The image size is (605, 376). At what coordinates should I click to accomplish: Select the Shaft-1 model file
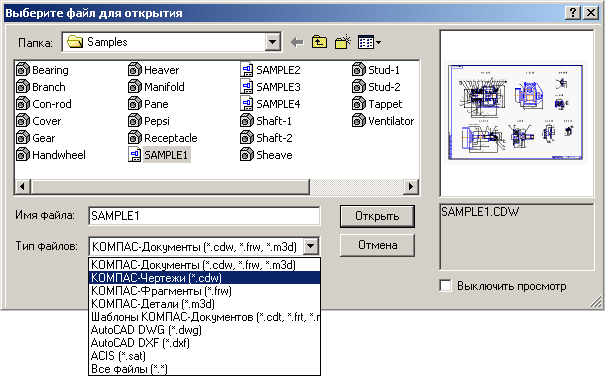[x=266, y=121]
